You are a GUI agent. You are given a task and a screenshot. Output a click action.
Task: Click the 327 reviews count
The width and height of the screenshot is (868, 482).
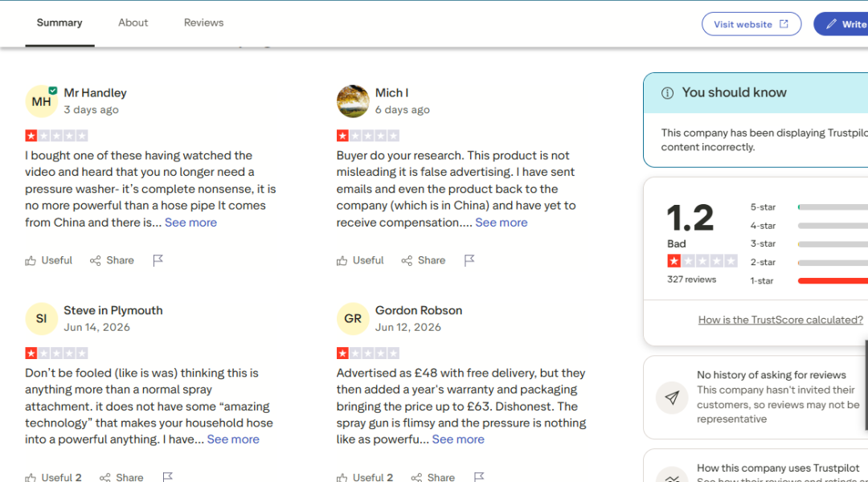coord(691,280)
